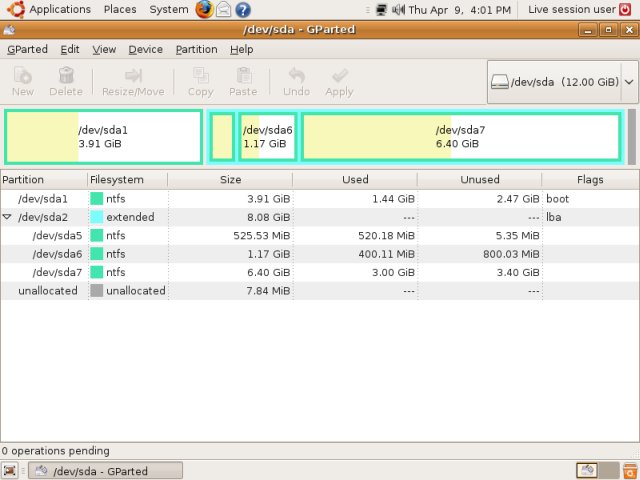640x480 pixels.
Task: Sort by the Size column header
Action: pyautogui.click(x=230, y=180)
